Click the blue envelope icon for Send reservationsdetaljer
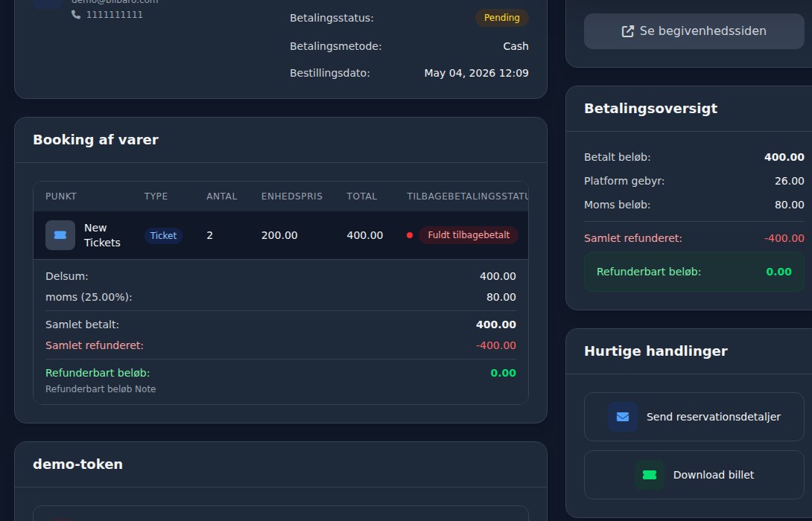 (623, 417)
